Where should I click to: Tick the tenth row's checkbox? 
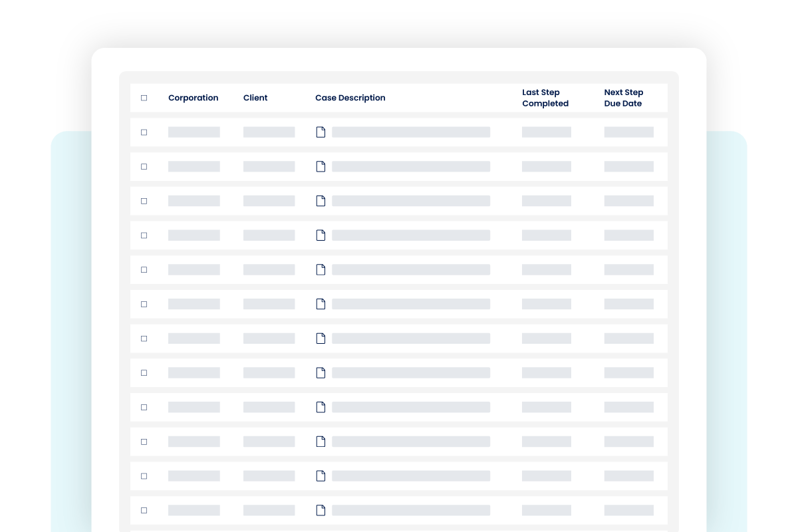coord(144,442)
